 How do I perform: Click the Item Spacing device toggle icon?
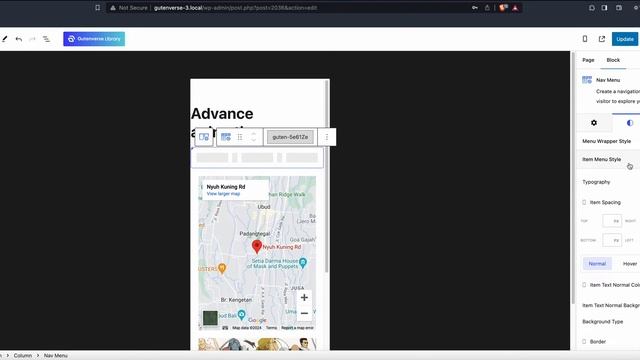[x=584, y=202]
